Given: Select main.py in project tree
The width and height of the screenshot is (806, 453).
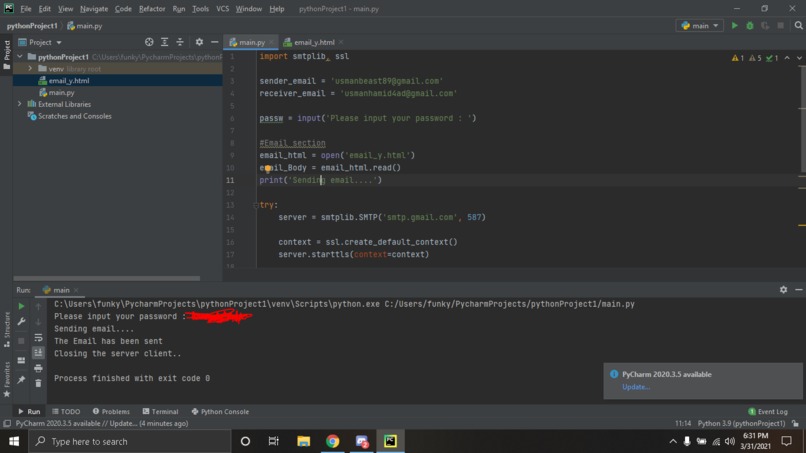Looking at the screenshot, I should click(x=61, y=93).
